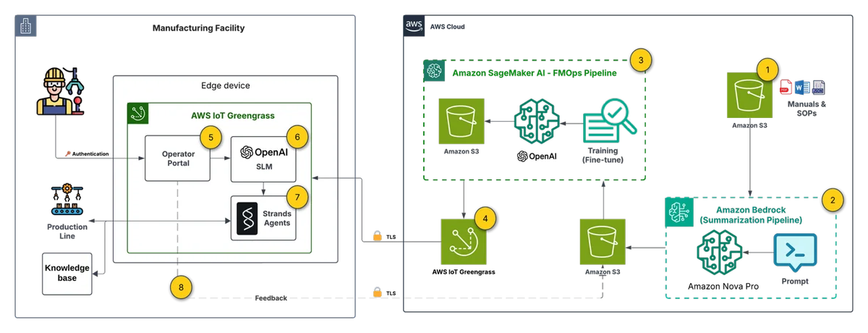Click the 'Prompt' label
Screen dimensions: 868x333
pyautogui.click(x=794, y=281)
